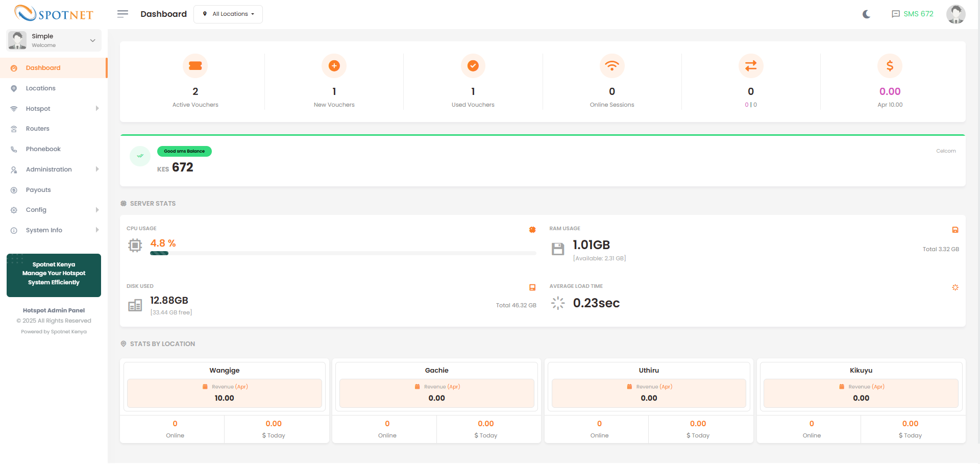980x464 pixels.
Task: Toggle dark mode moon icon
Action: pyautogui.click(x=866, y=14)
